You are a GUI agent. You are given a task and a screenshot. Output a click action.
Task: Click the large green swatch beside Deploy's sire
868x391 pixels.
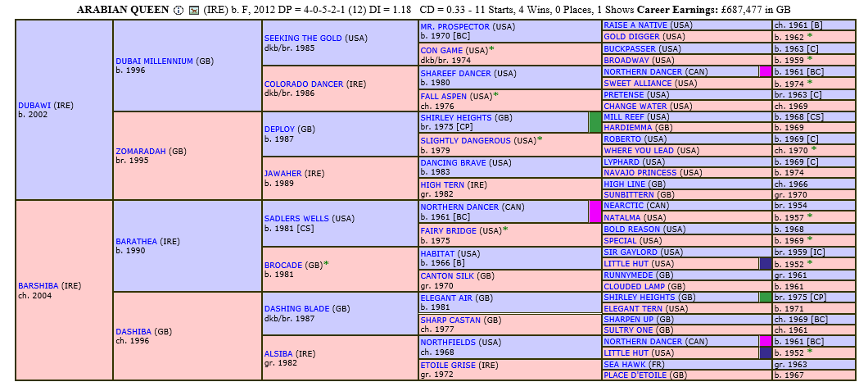tap(594, 122)
